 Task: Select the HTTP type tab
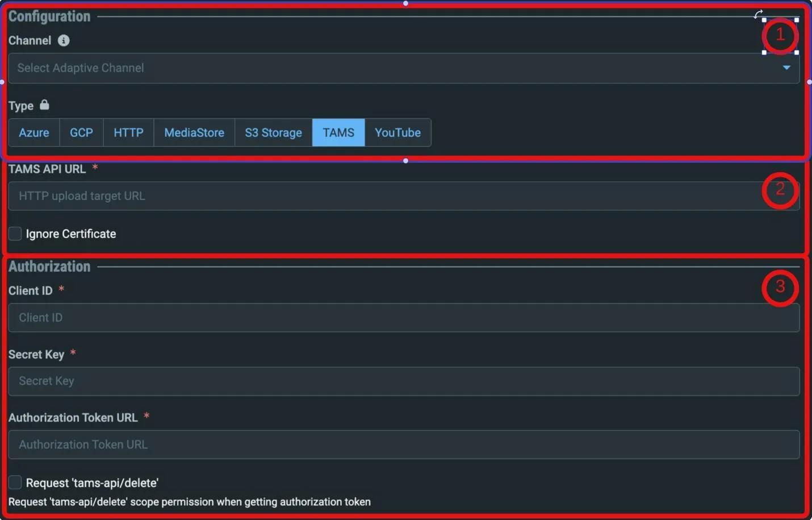[128, 132]
